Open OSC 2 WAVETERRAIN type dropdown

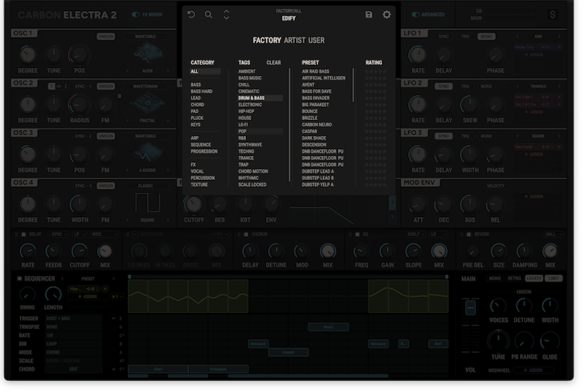coord(148,87)
